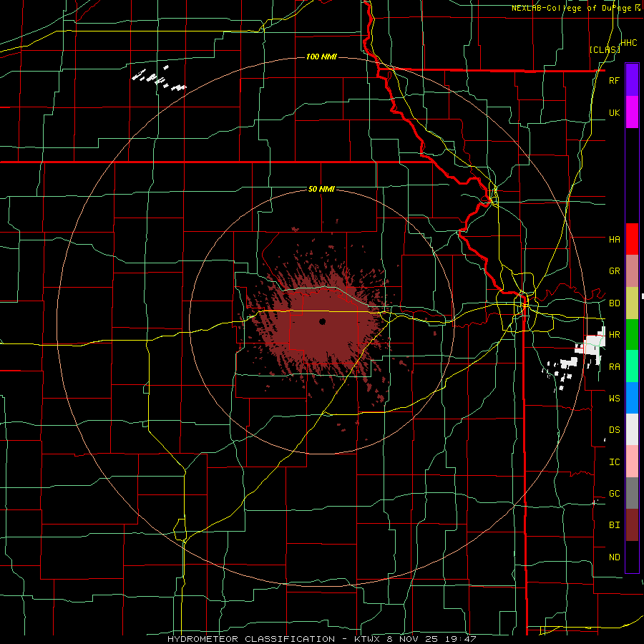Screen dimensions: 644x644
Task: Click the blue WS legend swatch
Action: point(632,398)
